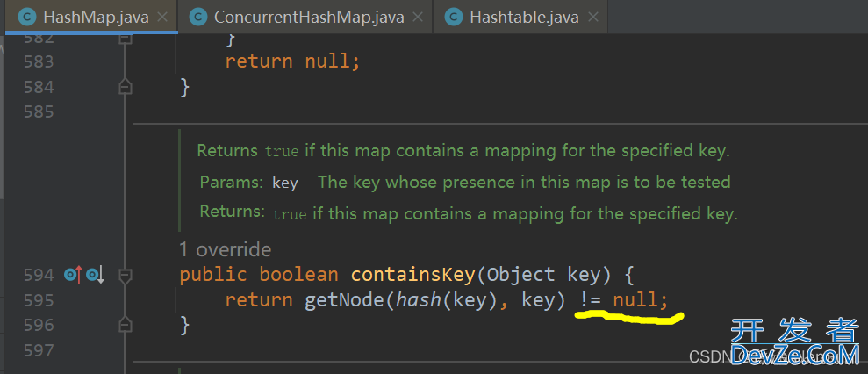Image resolution: width=868 pixels, height=374 pixels.
Task: Click line number 583 in gutter
Action: click(x=39, y=61)
